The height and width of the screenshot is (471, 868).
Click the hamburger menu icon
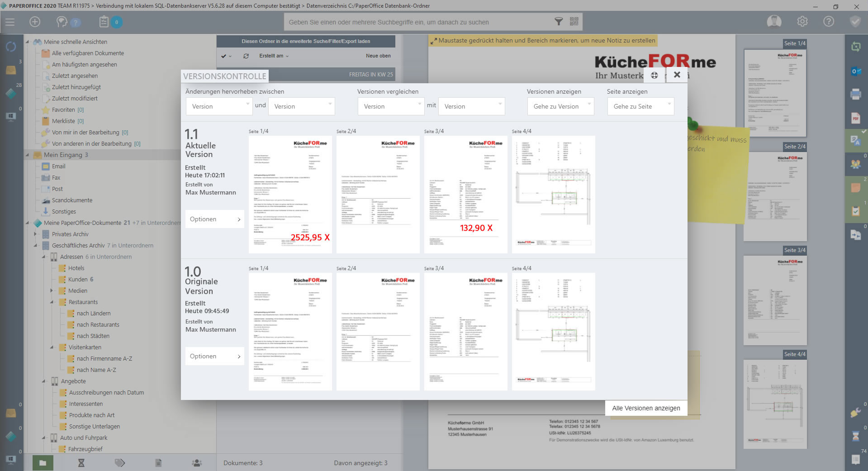10,22
